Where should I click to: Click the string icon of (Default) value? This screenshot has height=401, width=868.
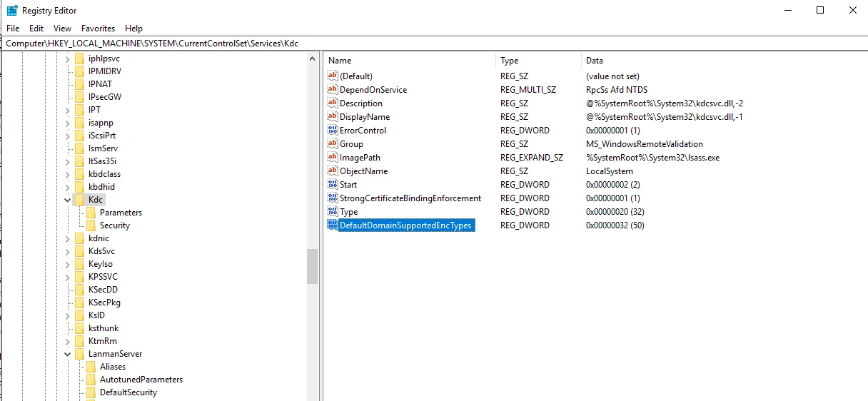332,76
